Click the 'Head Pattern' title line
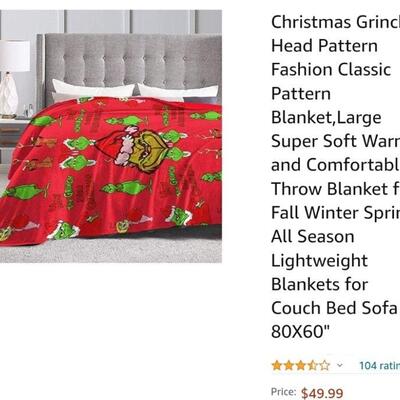Screen dimensions: 400x400 324,46
